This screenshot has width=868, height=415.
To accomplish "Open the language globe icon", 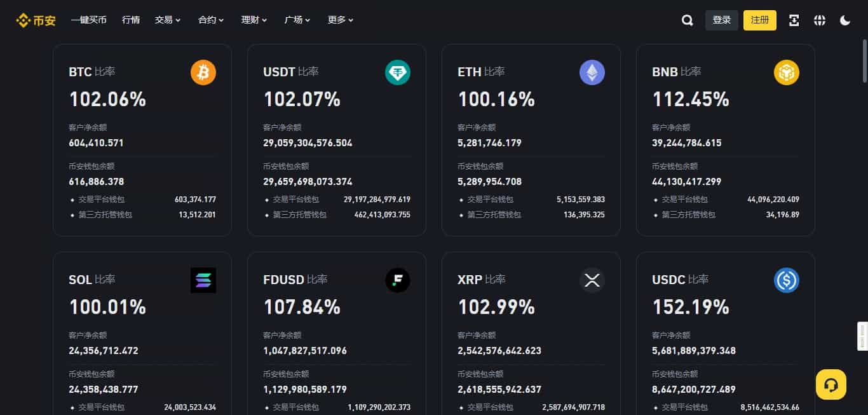I will [x=820, y=20].
